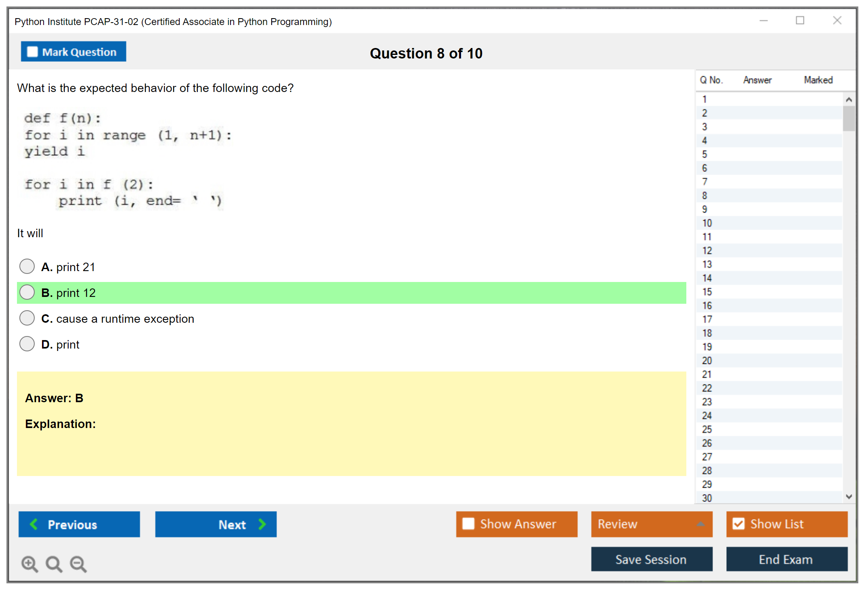Screen dimensions: 868x593
Task: Click the green right arrow on Next
Action: (x=262, y=524)
